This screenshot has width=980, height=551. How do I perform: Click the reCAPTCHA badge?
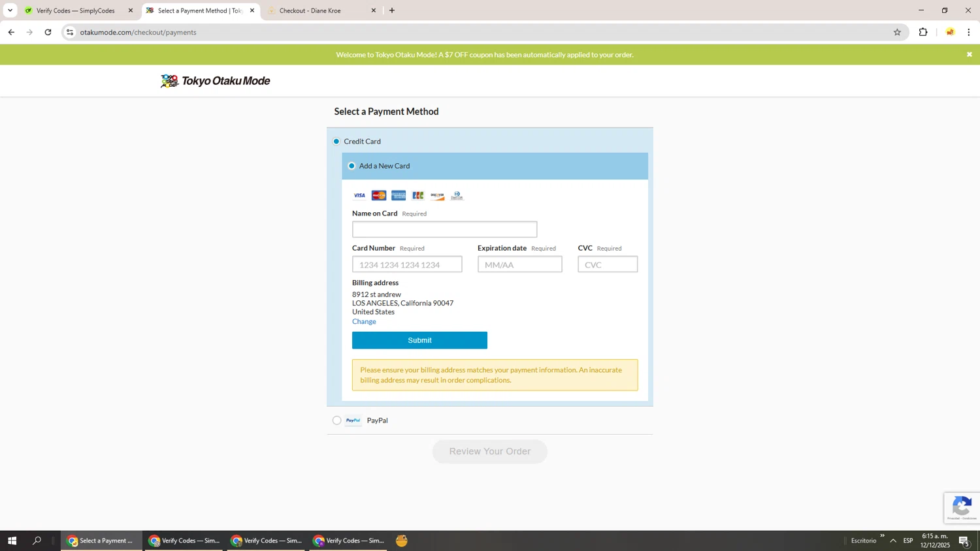pyautogui.click(x=962, y=508)
